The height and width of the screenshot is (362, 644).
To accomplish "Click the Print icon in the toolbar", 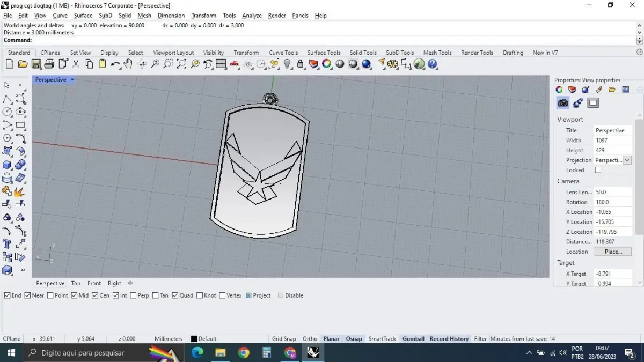I will [49, 64].
